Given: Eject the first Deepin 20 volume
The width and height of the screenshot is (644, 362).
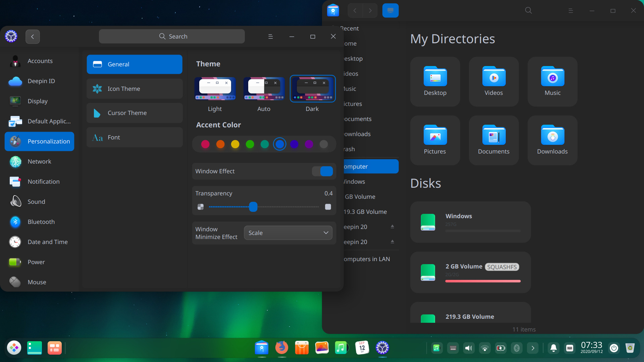Looking at the screenshot, I should (392, 226).
